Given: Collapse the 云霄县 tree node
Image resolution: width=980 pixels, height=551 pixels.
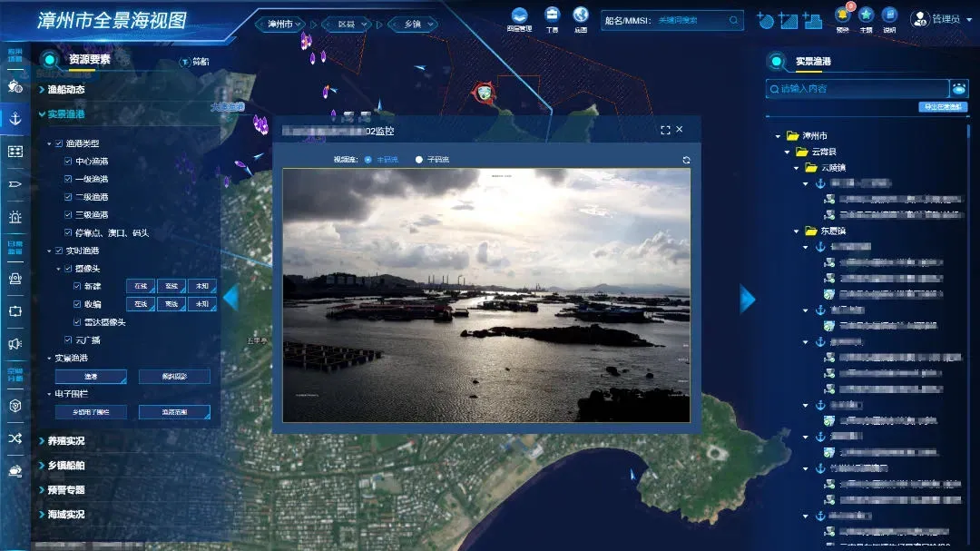Looking at the screenshot, I should 788,152.
